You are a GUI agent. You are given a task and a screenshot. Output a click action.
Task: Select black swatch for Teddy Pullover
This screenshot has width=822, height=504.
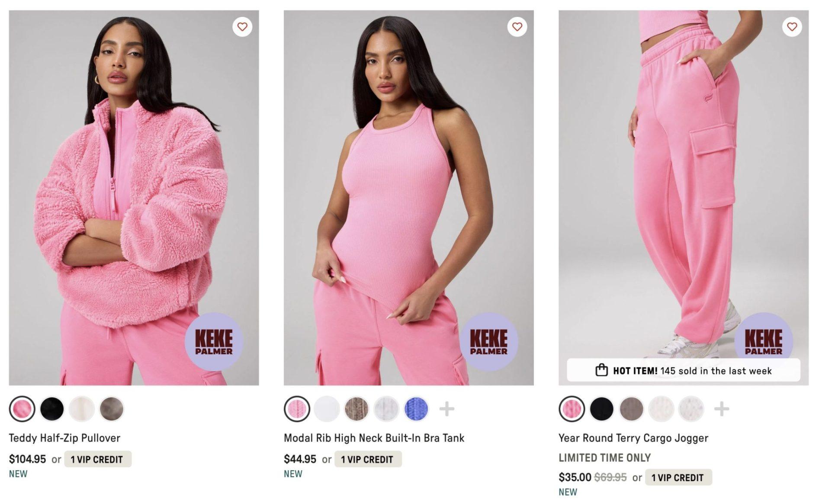(x=52, y=409)
